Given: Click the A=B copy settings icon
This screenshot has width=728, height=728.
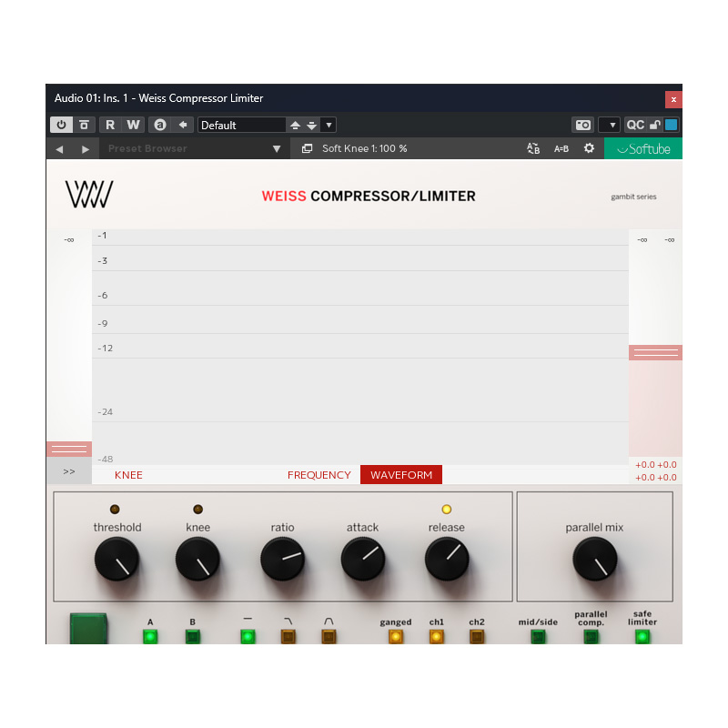Looking at the screenshot, I should coord(561,148).
